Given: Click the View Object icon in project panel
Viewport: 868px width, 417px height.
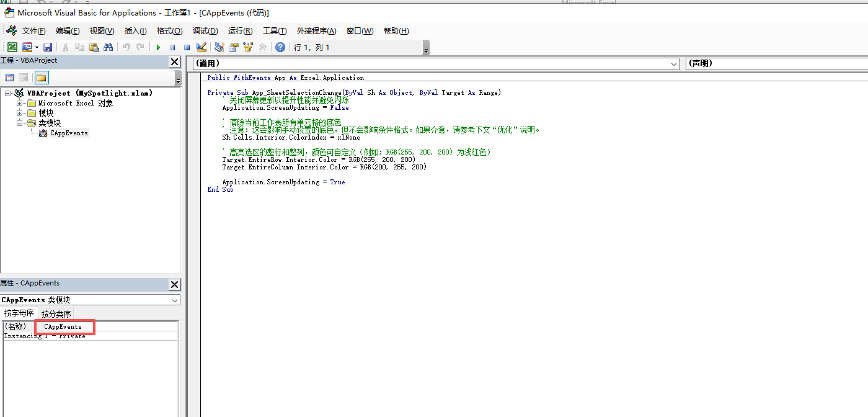Looking at the screenshot, I should (x=24, y=78).
